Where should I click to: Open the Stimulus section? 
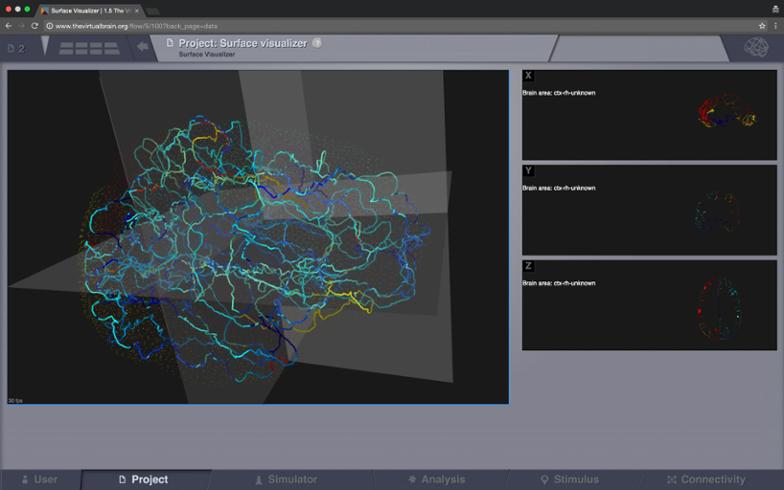point(569,480)
